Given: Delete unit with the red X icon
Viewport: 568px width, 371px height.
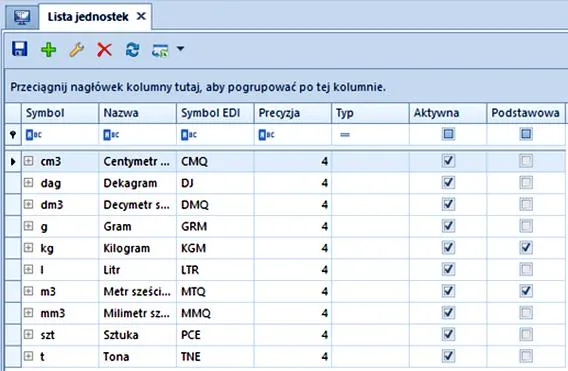Looking at the screenshot, I should (x=105, y=50).
